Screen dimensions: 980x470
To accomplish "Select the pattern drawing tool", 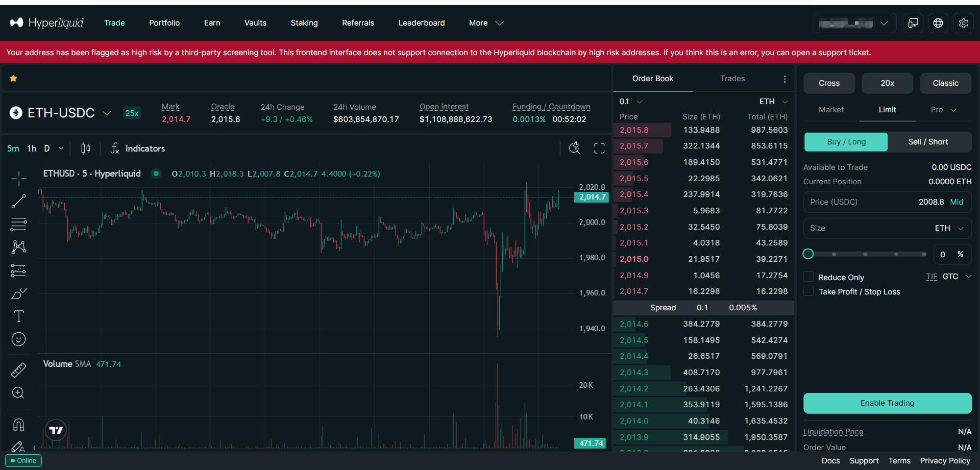I will point(19,247).
